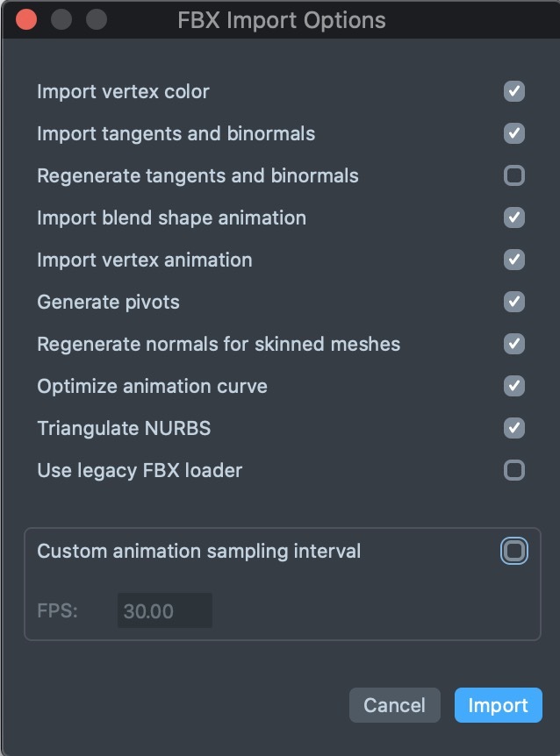560x756 pixels.
Task: Enable Use legacy FBX loader
Action: pyautogui.click(x=514, y=470)
